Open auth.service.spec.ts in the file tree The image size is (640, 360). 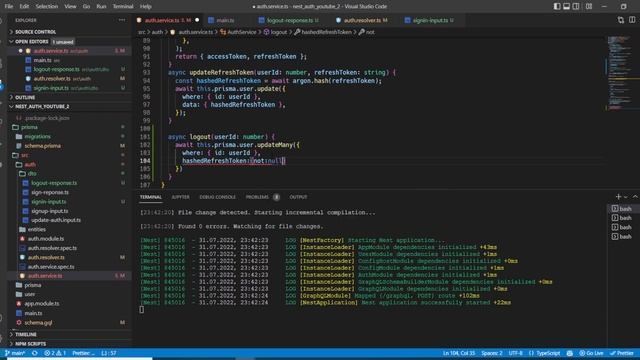pyautogui.click(x=69, y=267)
